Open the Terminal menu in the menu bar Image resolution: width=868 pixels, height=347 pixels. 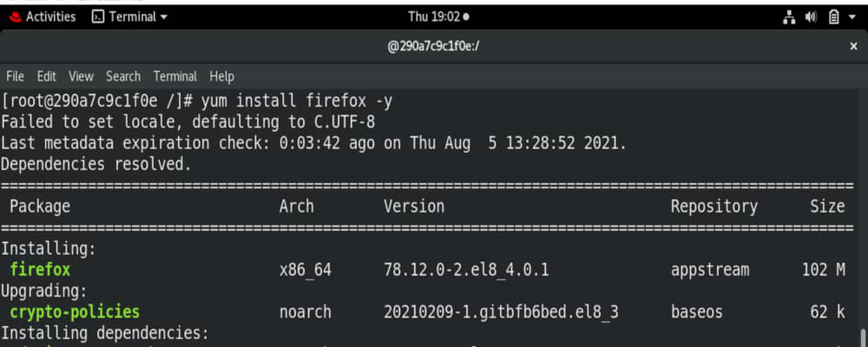tap(175, 76)
